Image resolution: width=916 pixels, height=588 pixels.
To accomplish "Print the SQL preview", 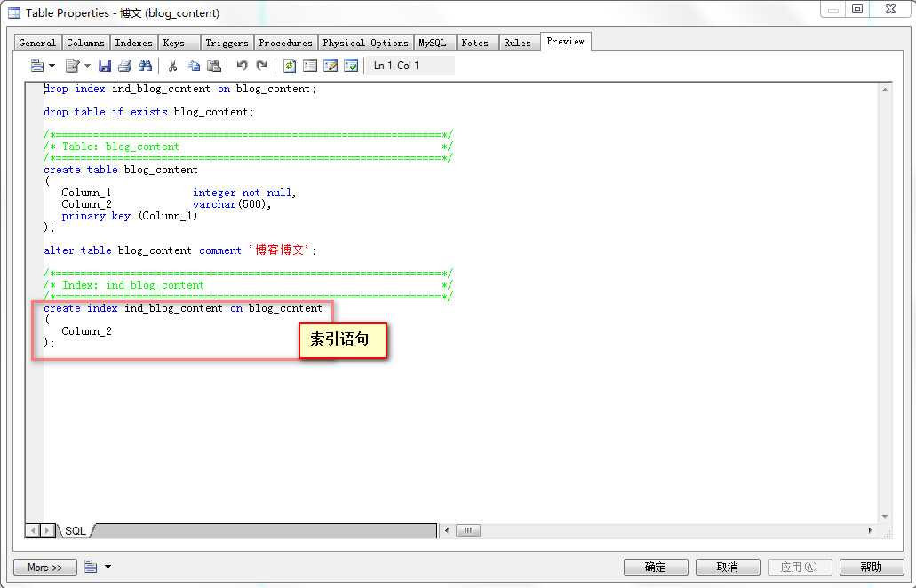I will (124, 66).
